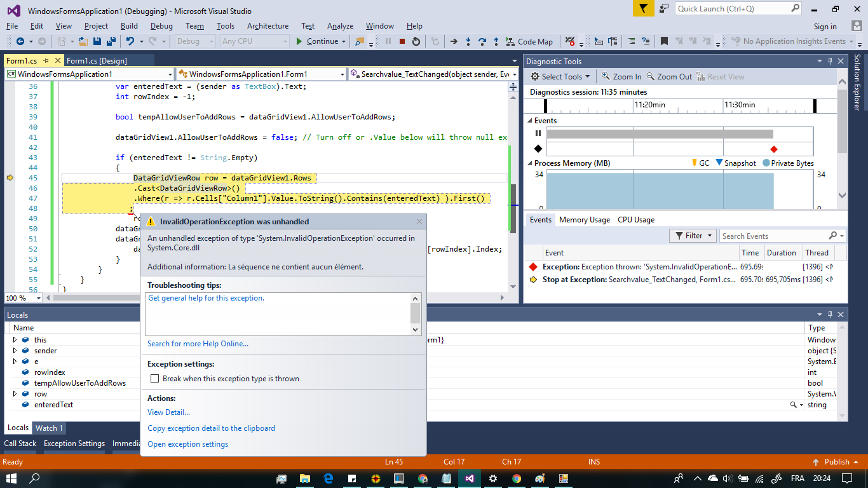Expand the 'this' variable in Locals

pyautogui.click(x=15, y=340)
